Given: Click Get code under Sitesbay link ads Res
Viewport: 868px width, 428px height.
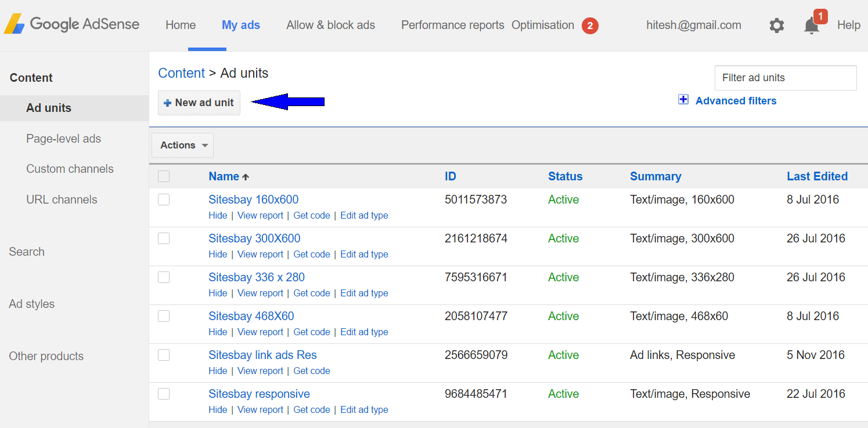Looking at the screenshot, I should [x=312, y=371].
